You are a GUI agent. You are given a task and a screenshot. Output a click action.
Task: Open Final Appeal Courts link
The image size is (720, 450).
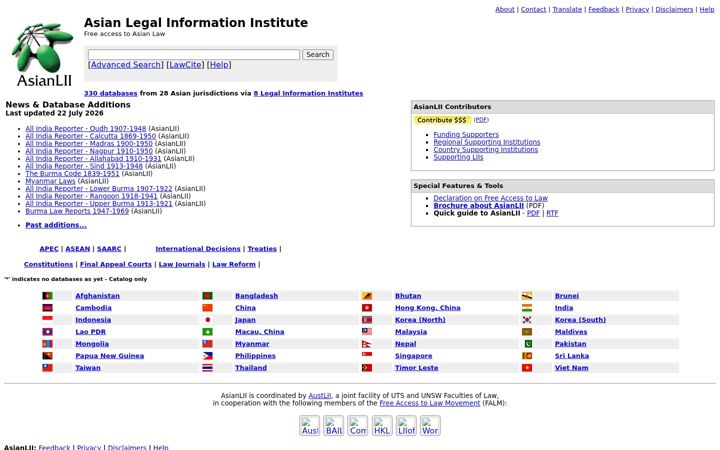click(x=116, y=264)
